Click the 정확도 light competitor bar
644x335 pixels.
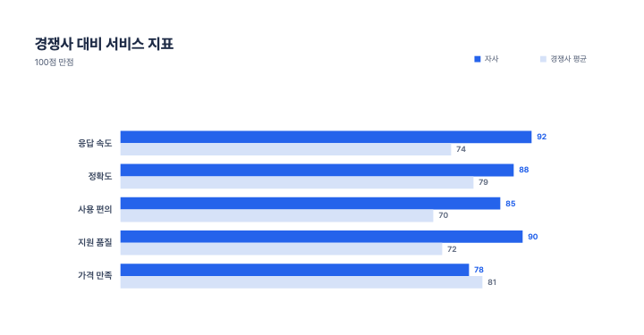297,182
